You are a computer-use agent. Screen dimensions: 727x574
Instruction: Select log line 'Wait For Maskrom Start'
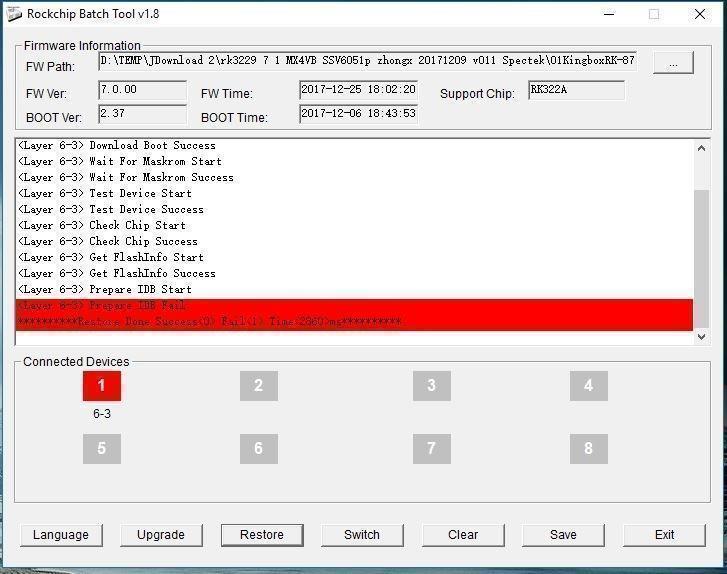pos(120,161)
